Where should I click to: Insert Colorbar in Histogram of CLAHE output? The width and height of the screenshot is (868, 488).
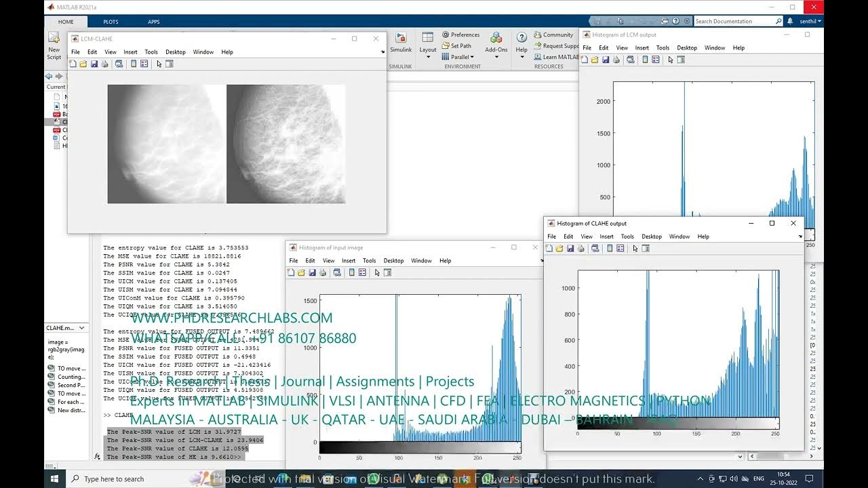coord(610,248)
